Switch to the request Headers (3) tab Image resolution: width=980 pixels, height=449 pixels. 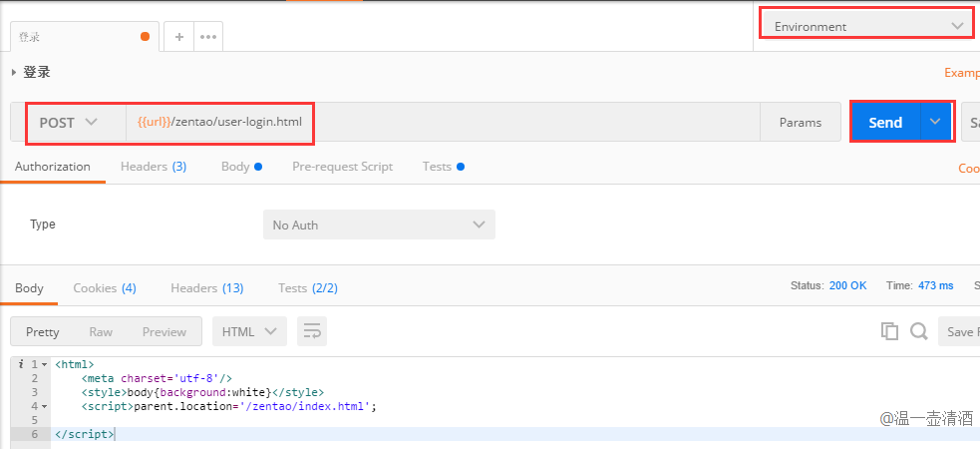154,167
